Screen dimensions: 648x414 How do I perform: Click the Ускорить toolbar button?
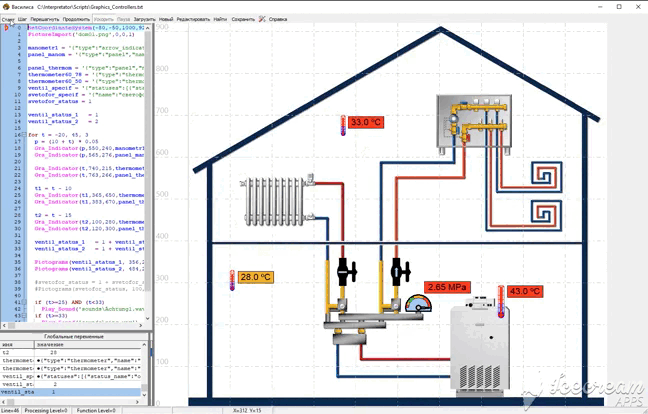coord(103,19)
